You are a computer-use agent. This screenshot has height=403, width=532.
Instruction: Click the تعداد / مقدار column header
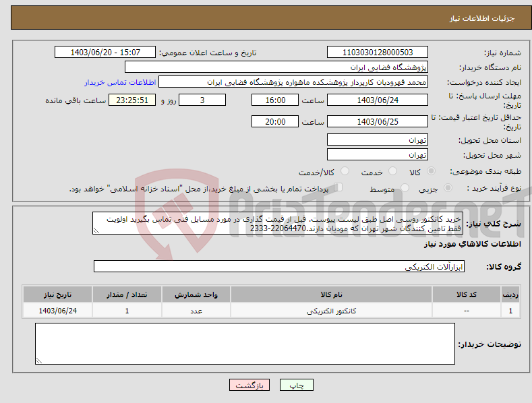click(127, 294)
